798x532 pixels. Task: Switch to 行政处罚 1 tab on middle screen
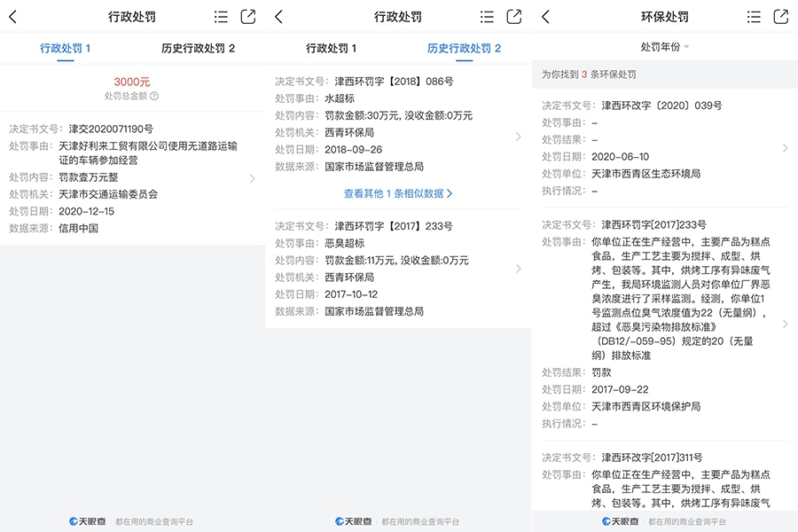coord(332,49)
